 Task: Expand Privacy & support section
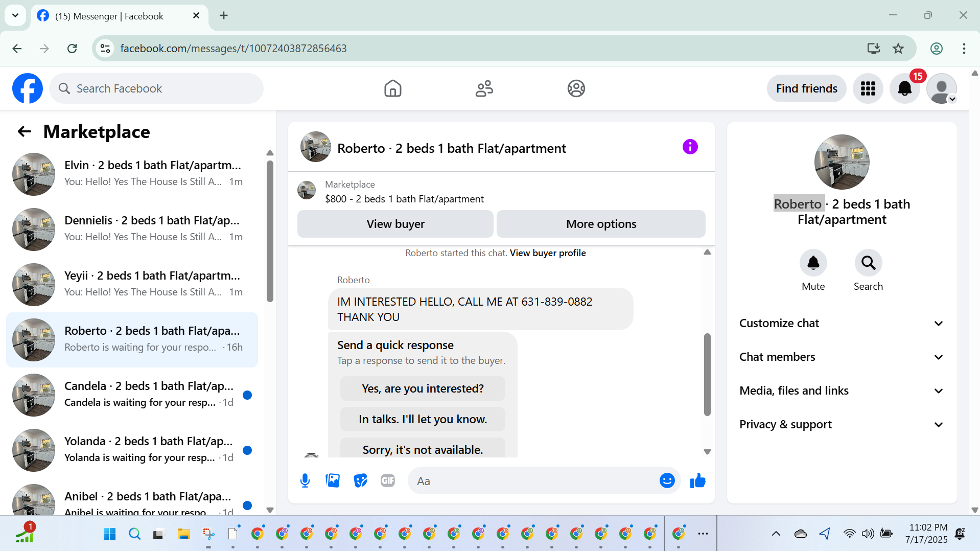click(x=842, y=424)
